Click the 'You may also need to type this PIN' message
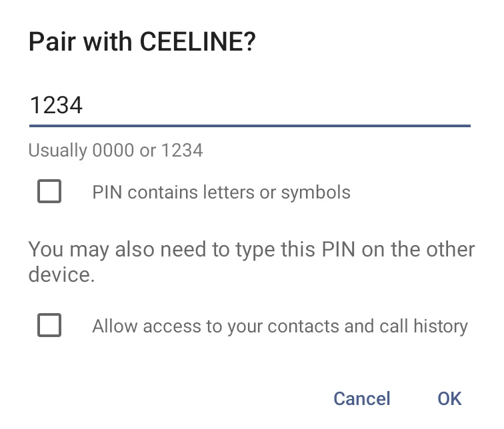This screenshot has height=429, width=504. tap(252, 262)
